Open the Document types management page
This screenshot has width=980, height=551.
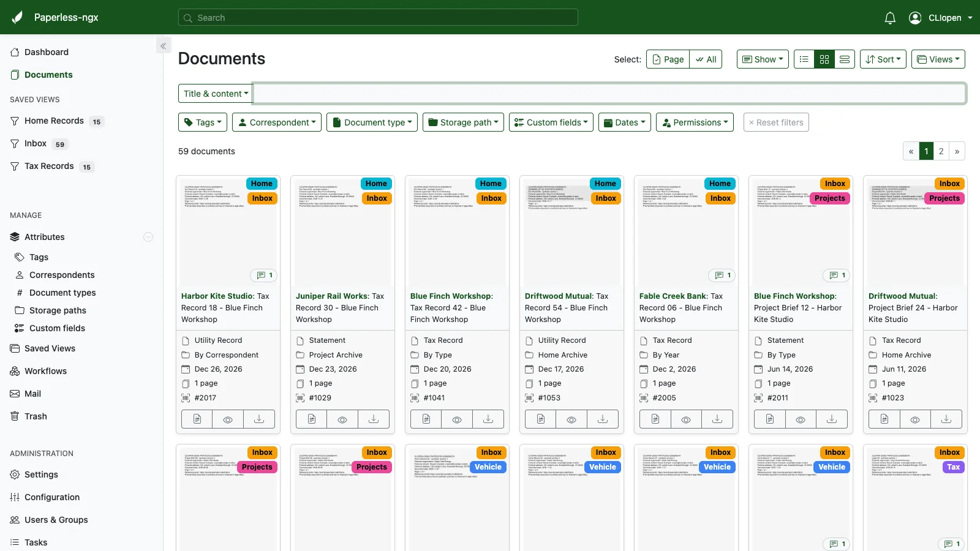tap(62, 293)
